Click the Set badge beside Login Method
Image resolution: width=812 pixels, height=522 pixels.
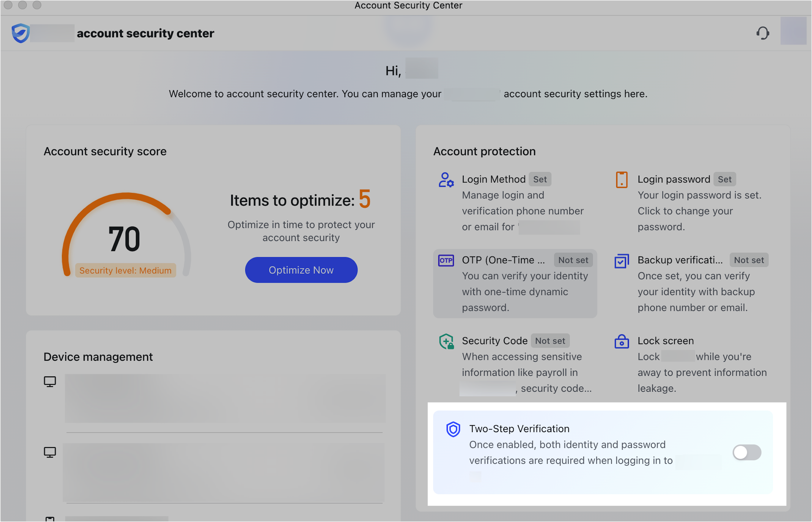[540, 179]
